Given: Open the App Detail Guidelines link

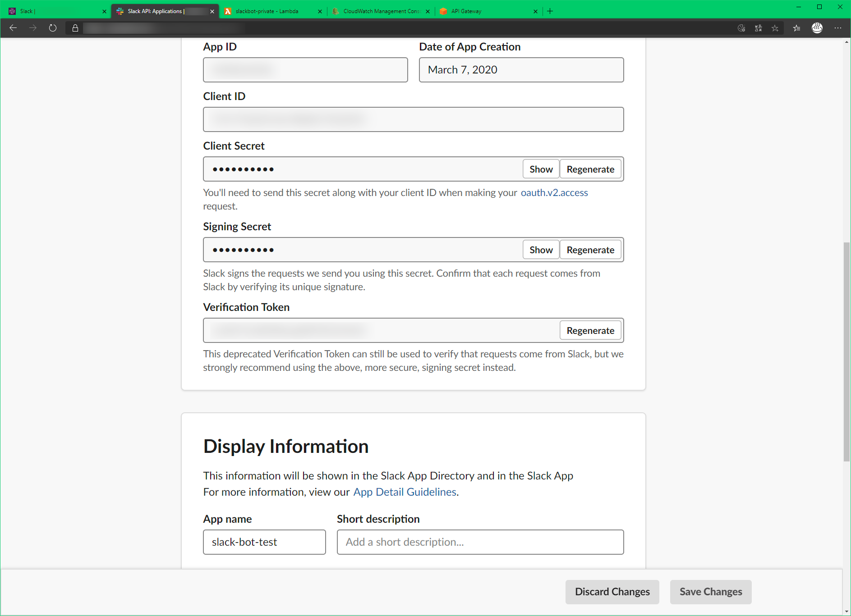Looking at the screenshot, I should coord(405,492).
